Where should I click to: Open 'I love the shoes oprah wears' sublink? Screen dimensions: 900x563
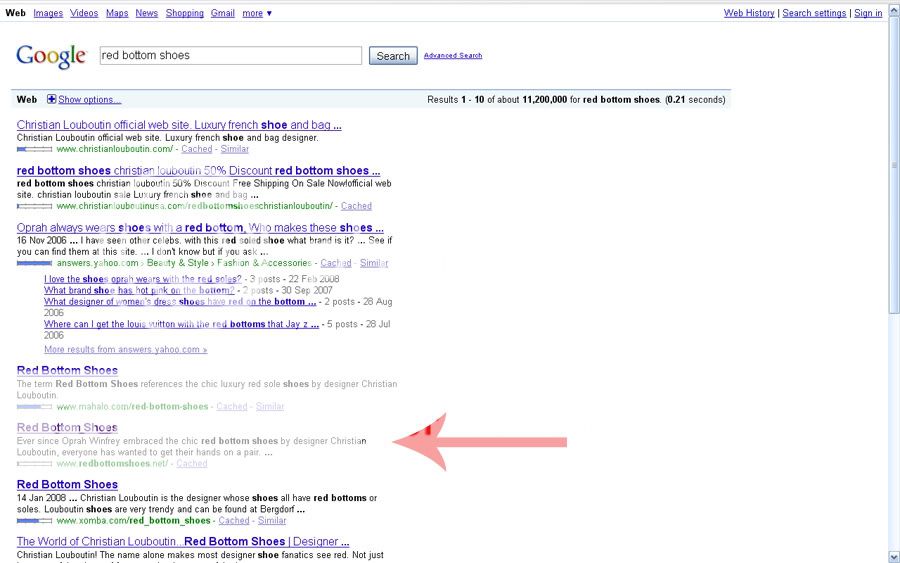coord(143,279)
